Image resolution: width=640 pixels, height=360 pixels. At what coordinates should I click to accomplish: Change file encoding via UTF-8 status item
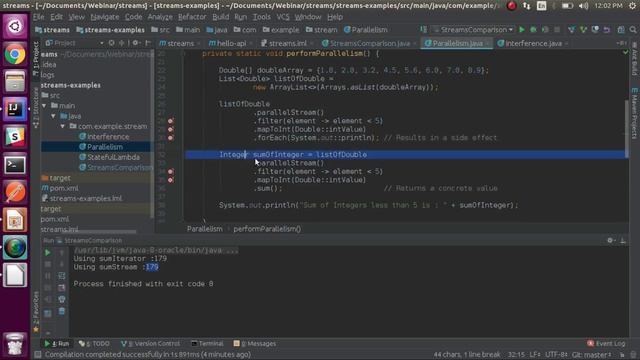click(x=556, y=355)
